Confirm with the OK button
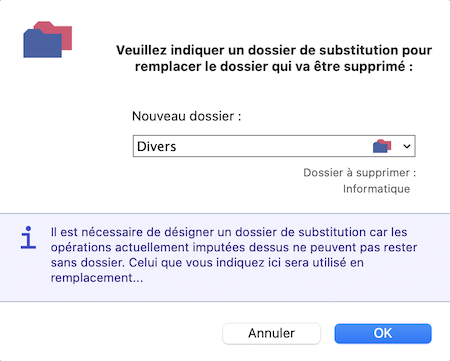This screenshot has width=450, height=361. point(383,333)
